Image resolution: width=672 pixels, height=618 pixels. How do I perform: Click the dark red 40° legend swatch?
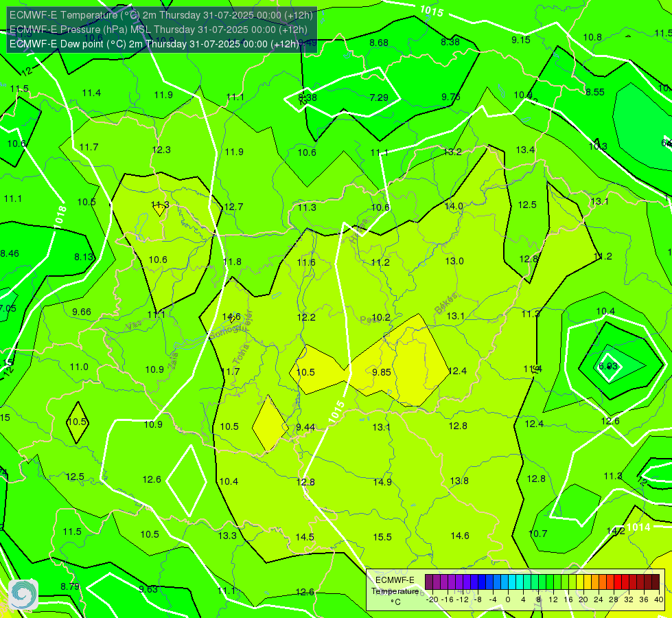[x=656, y=582]
